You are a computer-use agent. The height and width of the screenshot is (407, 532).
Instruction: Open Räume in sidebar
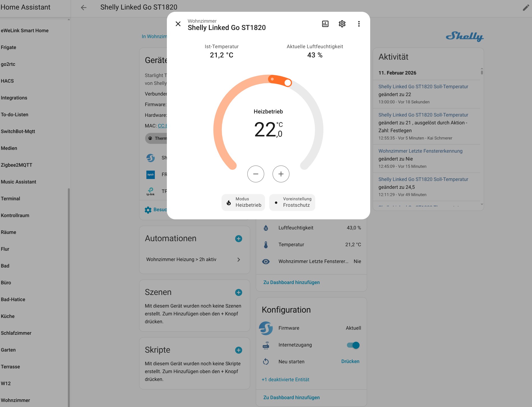[8, 232]
